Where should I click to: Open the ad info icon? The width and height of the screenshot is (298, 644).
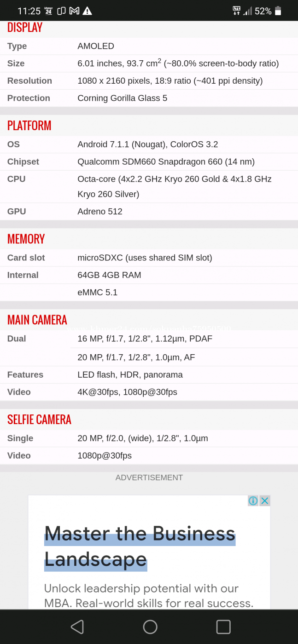point(253,500)
